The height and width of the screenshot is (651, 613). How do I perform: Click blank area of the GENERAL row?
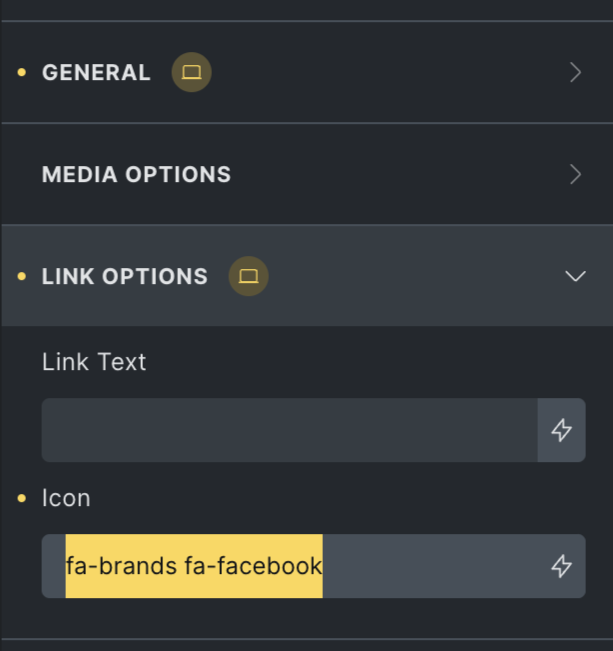[x=390, y=73]
